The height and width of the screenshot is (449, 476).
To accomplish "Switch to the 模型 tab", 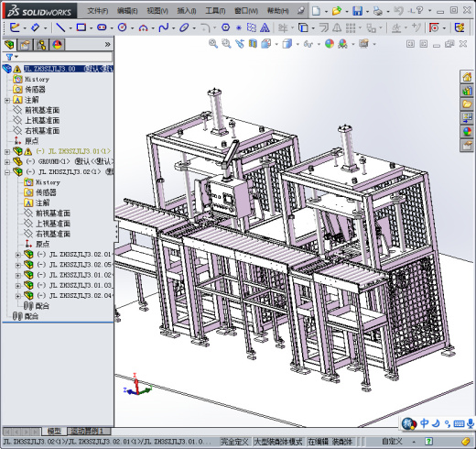I will click(54, 432).
